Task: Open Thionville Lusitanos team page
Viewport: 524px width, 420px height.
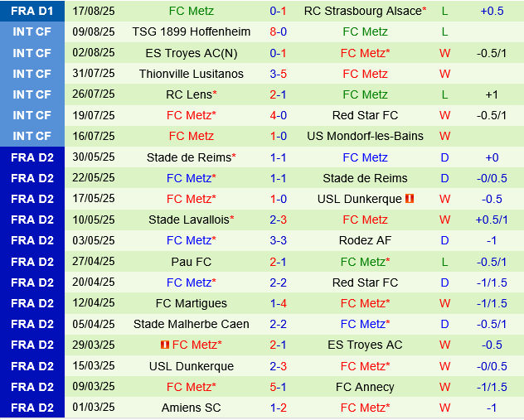Action: pos(191,74)
